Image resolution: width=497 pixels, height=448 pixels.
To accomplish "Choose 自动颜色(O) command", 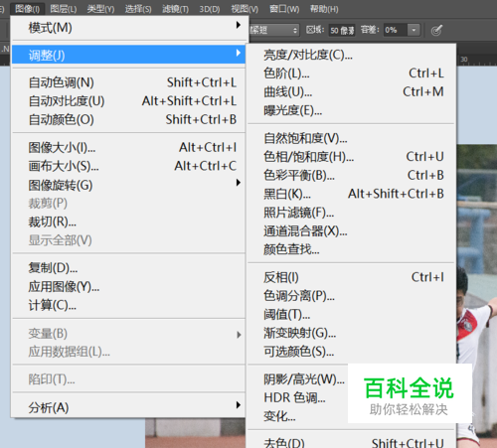I will 128,119.
